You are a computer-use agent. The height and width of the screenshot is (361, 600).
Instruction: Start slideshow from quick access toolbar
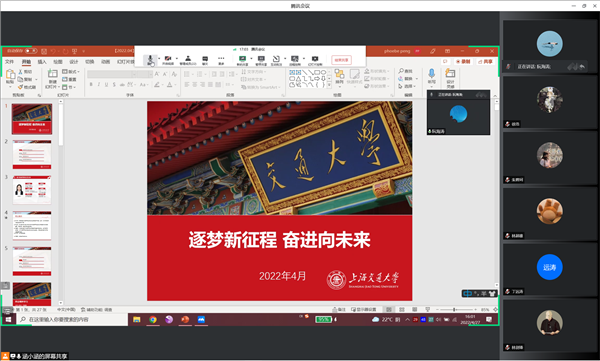(x=75, y=51)
